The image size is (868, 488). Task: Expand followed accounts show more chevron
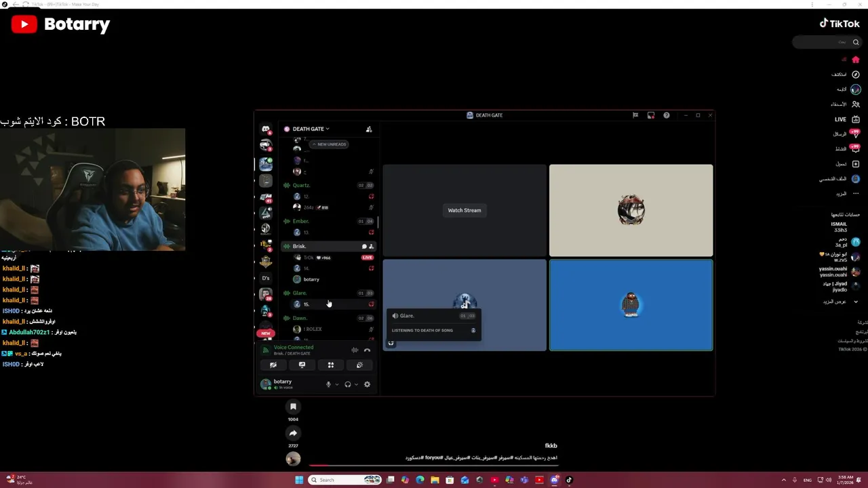click(x=856, y=302)
